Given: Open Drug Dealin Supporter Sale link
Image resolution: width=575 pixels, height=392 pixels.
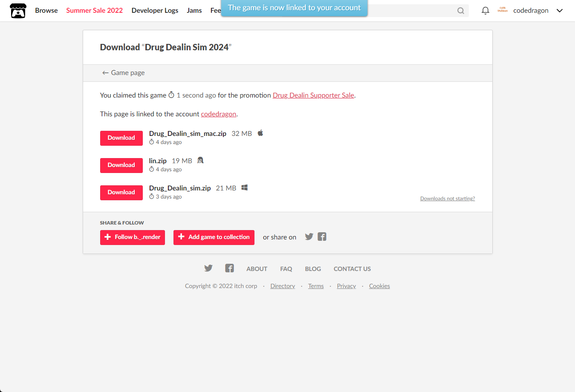Looking at the screenshot, I should tap(313, 95).
